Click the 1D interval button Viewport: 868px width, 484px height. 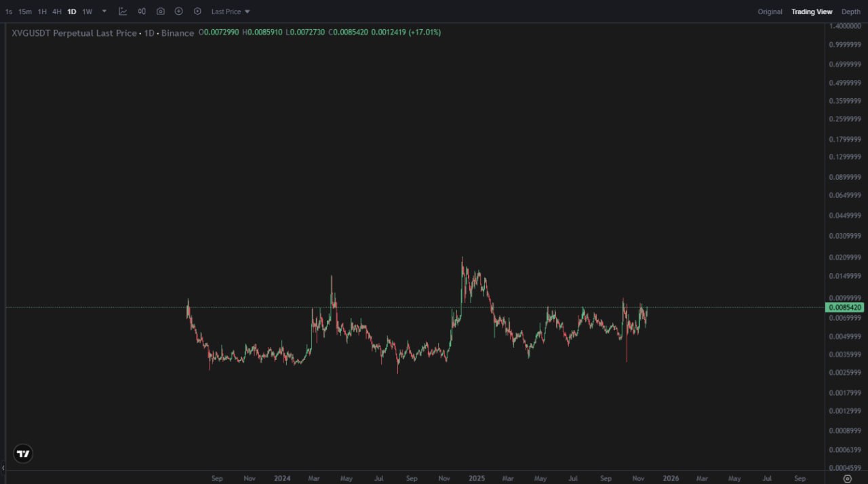pyautogui.click(x=71, y=12)
